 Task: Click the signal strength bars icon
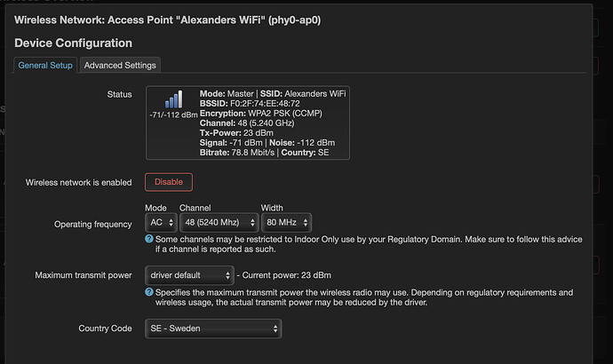point(172,99)
